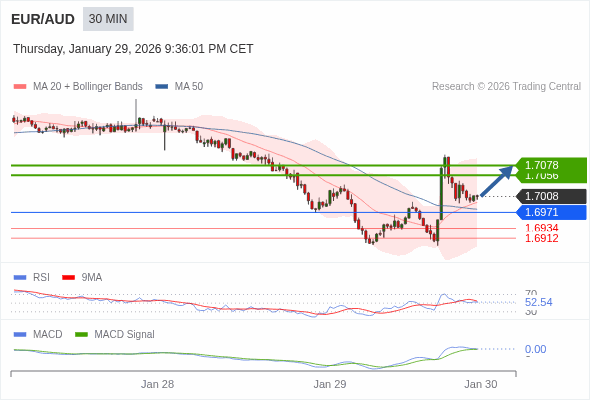Click the MA 50 legend label
Image resolution: width=590 pixels, height=400 pixels.
coord(189,87)
